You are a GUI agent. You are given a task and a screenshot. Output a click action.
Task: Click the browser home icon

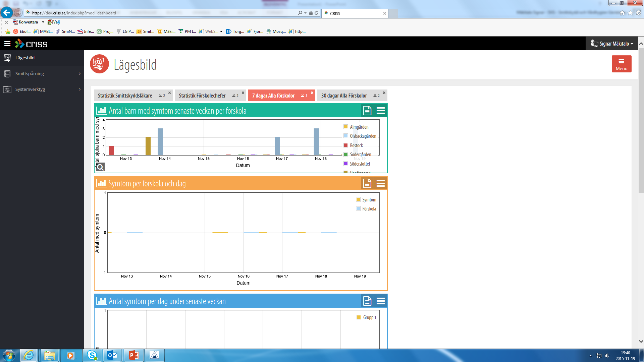click(x=622, y=13)
